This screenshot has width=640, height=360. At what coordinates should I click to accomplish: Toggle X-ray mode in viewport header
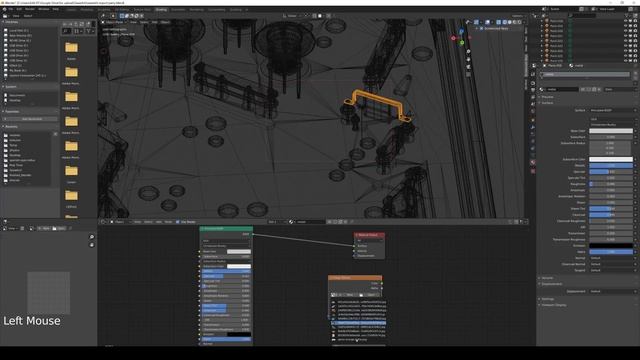tap(498, 22)
